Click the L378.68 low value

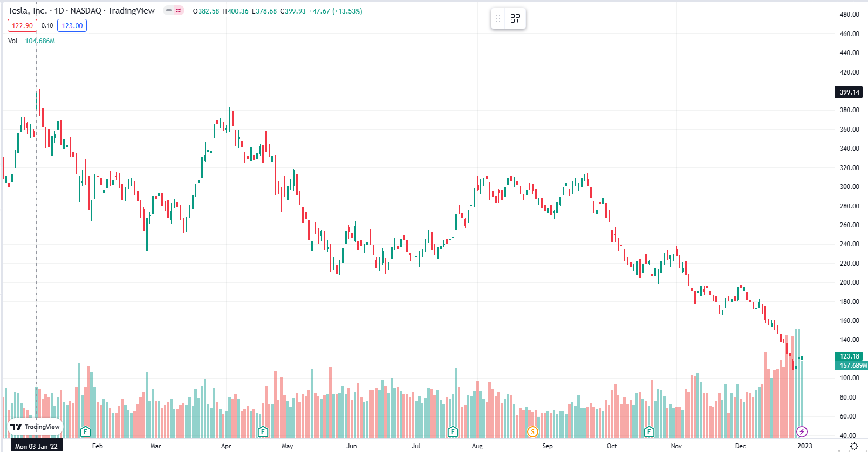(x=264, y=11)
